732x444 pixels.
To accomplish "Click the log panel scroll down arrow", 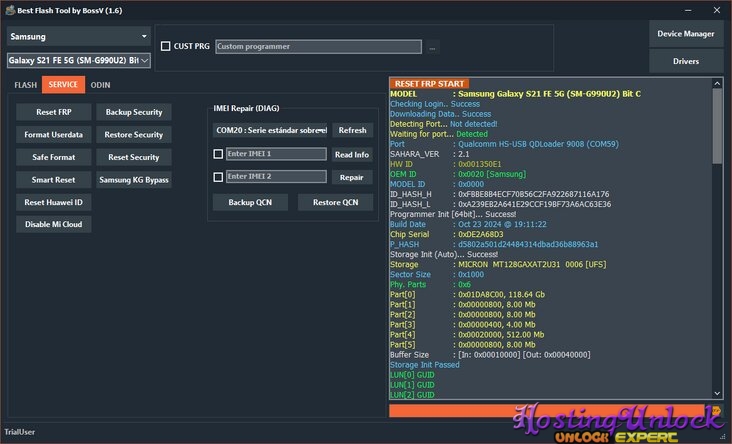I will coord(717,394).
